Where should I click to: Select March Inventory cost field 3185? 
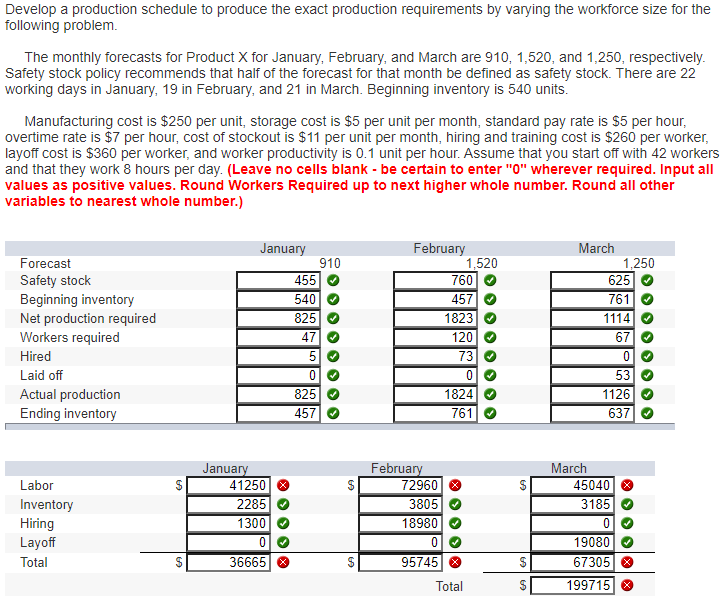(x=572, y=505)
